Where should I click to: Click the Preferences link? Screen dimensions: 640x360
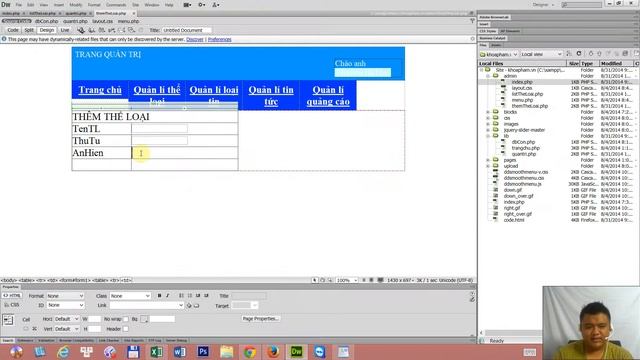[220, 40]
